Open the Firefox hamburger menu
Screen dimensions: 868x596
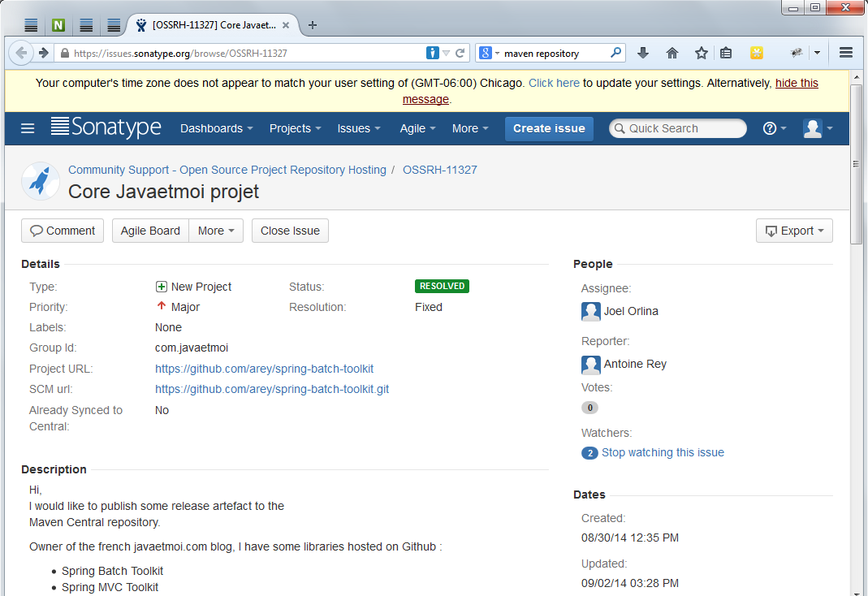[845, 53]
